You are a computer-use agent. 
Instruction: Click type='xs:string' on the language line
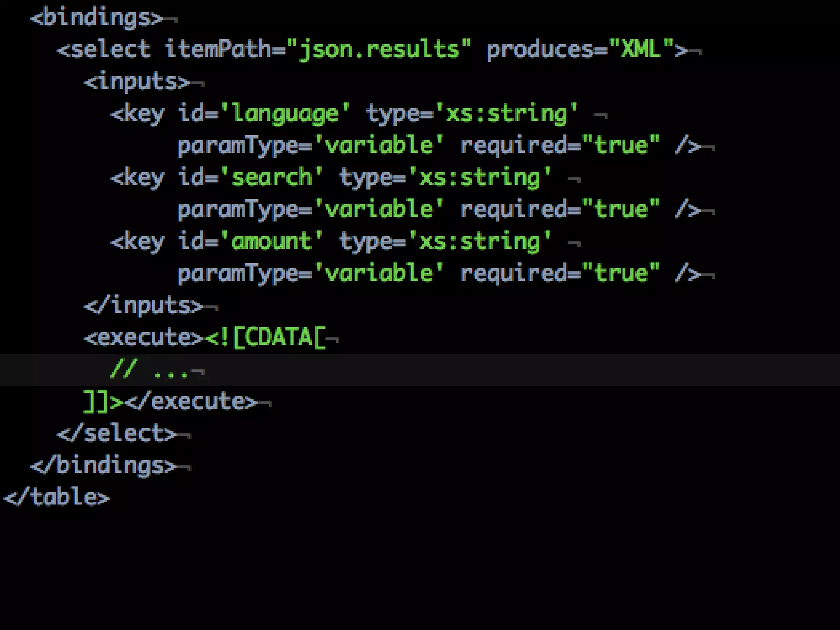pos(472,114)
